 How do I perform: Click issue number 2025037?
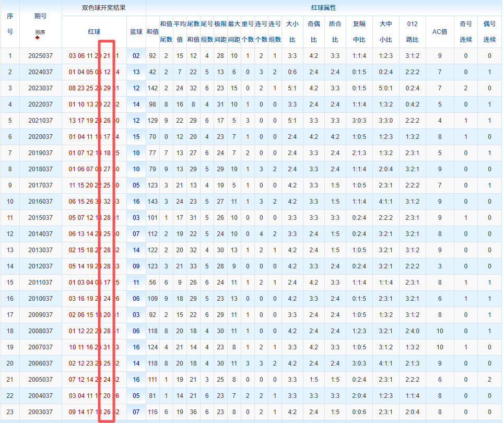tap(40, 56)
